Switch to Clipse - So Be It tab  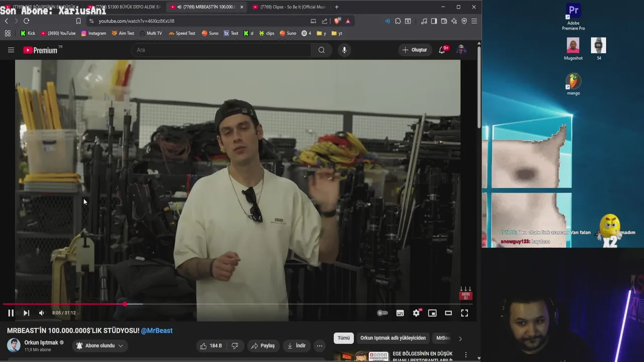click(289, 7)
